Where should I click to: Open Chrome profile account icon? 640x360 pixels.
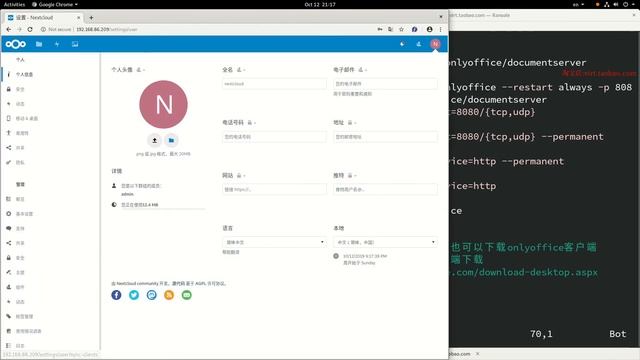(x=429, y=29)
